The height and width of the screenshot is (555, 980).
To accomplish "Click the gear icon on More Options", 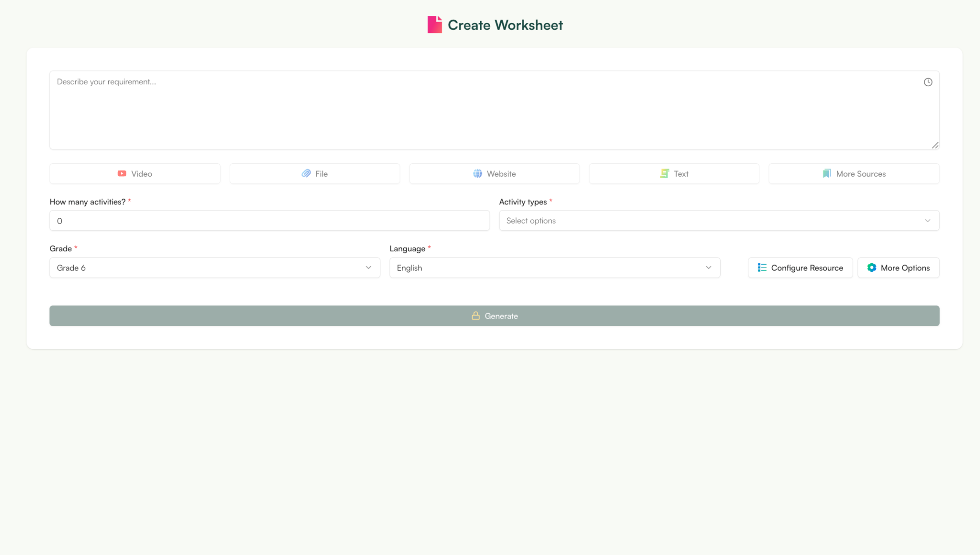I will point(871,268).
